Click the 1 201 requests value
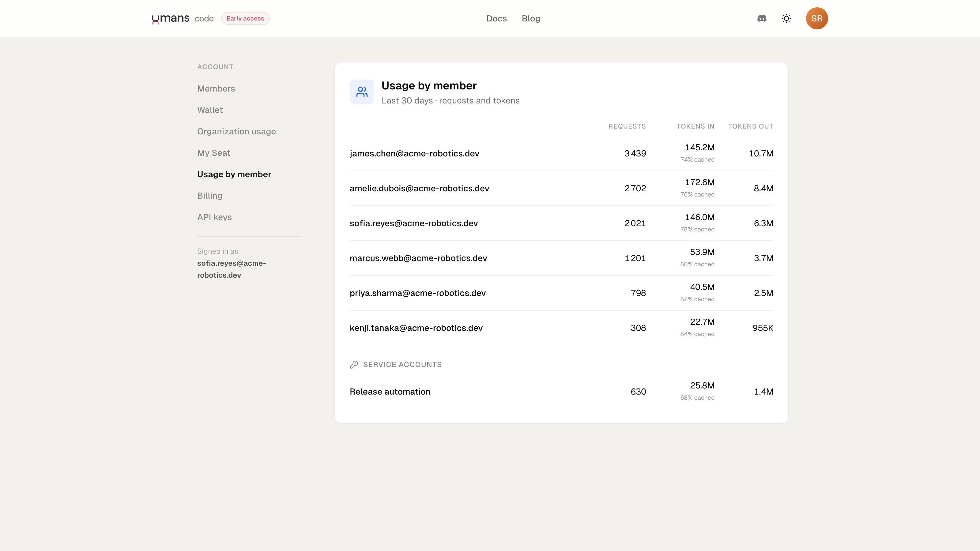The width and height of the screenshot is (980, 551). [x=635, y=258]
